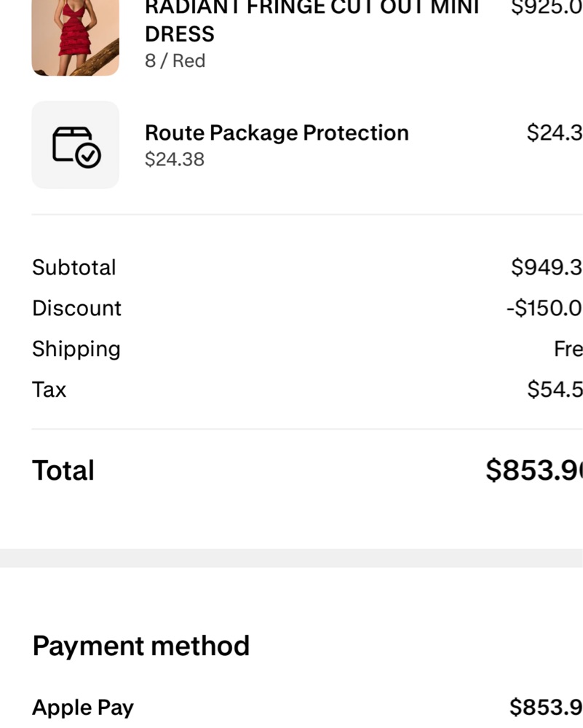This screenshot has width=583, height=728.
Task: Select the Radiant Fringe Cut Out Mini Dress title
Action: pyautogui.click(x=312, y=21)
